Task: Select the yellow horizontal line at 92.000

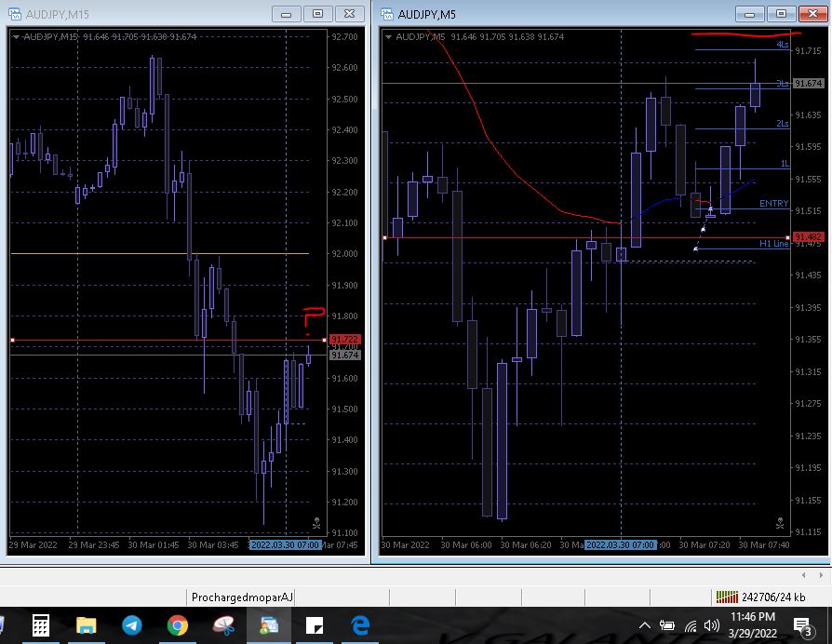Action: [x=159, y=253]
